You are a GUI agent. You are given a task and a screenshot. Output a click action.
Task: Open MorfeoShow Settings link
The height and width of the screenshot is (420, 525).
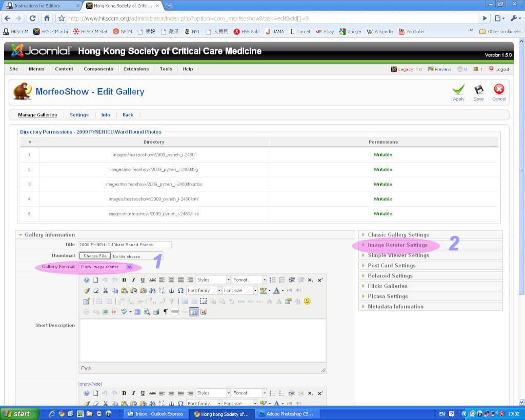(79, 115)
